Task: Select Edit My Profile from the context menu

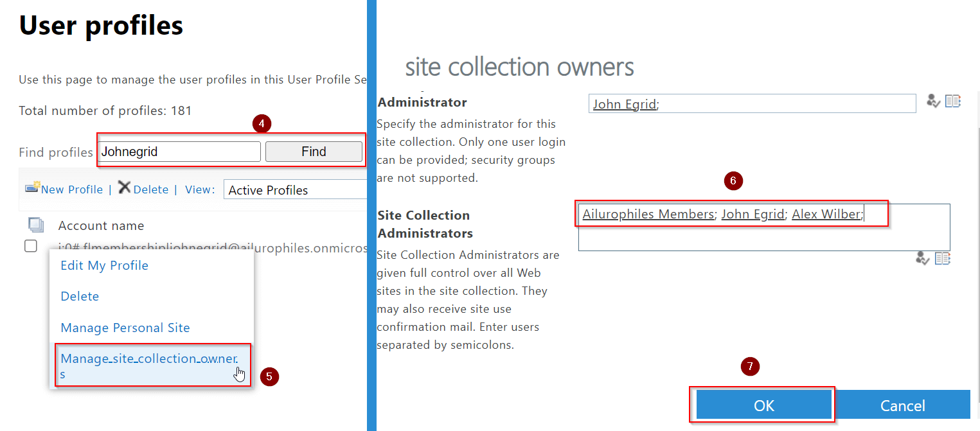Action: [104, 265]
